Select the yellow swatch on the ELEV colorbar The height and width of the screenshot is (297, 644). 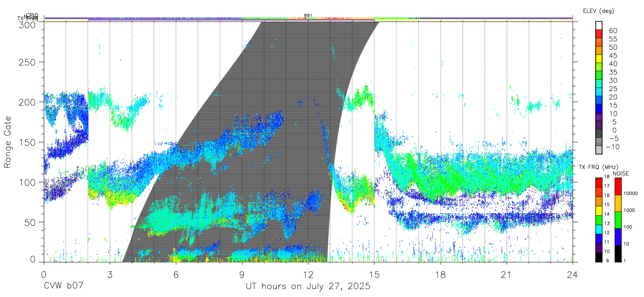[599, 59]
